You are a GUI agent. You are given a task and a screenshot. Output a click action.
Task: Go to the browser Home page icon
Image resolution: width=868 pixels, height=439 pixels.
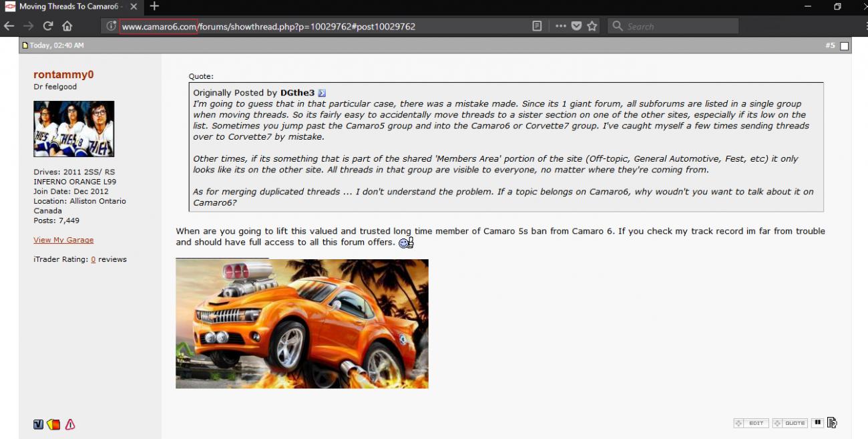point(67,26)
